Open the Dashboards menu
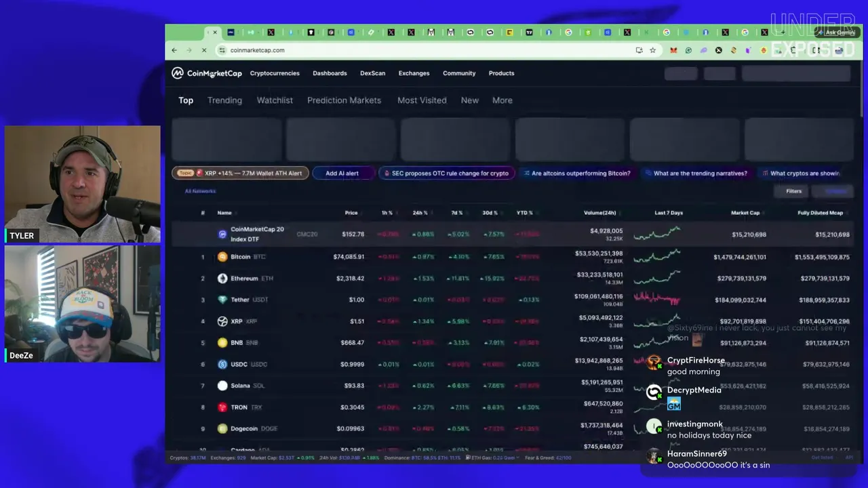The height and width of the screenshot is (488, 868). (x=330, y=73)
